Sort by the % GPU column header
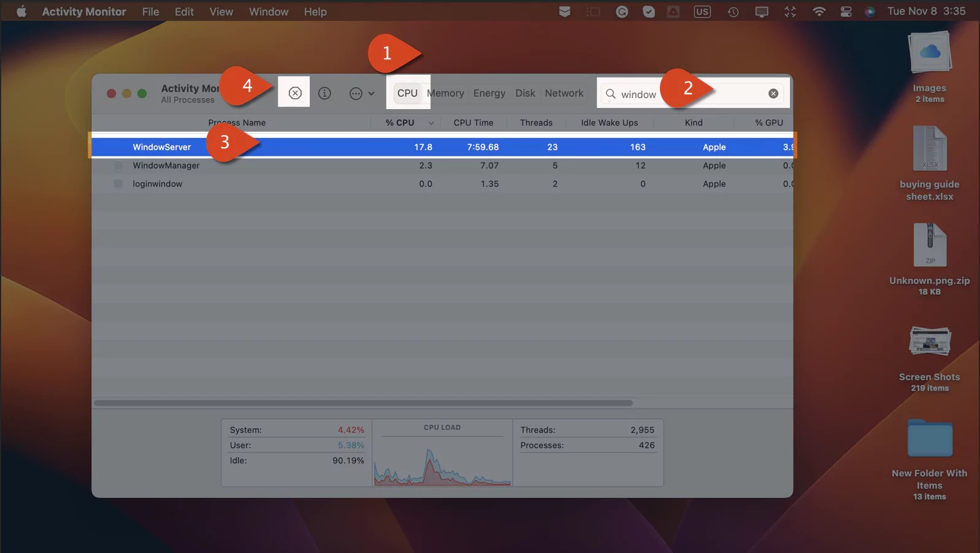Viewport: 980px width, 553px height. coord(769,123)
